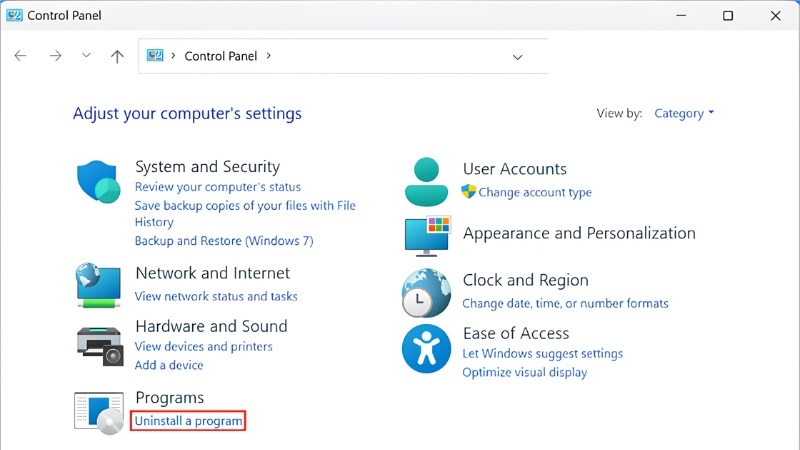This screenshot has height=450, width=800.
Task: Open the System and Security shield icon
Action: (98, 182)
